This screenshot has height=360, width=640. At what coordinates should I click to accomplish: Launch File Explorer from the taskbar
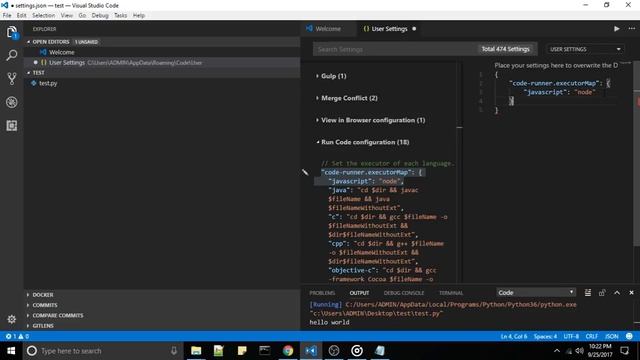pos(196,351)
